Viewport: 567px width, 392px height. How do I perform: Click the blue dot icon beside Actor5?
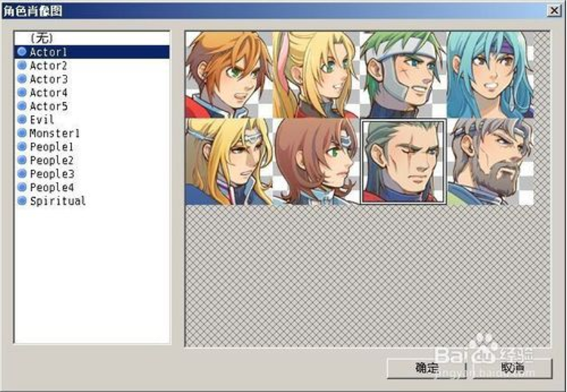point(22,106)
